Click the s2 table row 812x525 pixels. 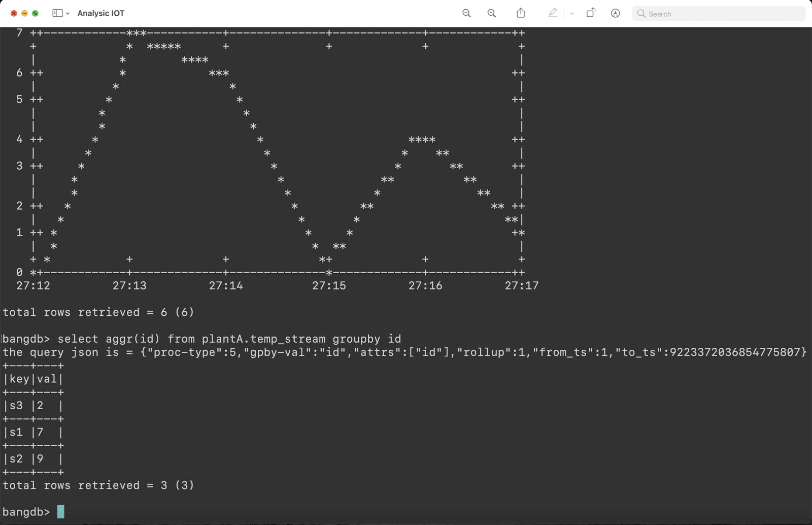(33, 459)
